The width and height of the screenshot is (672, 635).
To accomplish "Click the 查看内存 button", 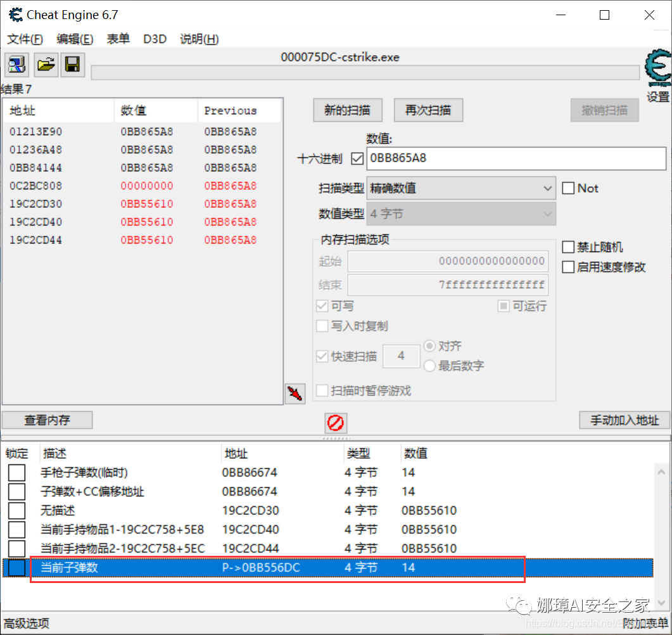I will (x=47, y=420).
